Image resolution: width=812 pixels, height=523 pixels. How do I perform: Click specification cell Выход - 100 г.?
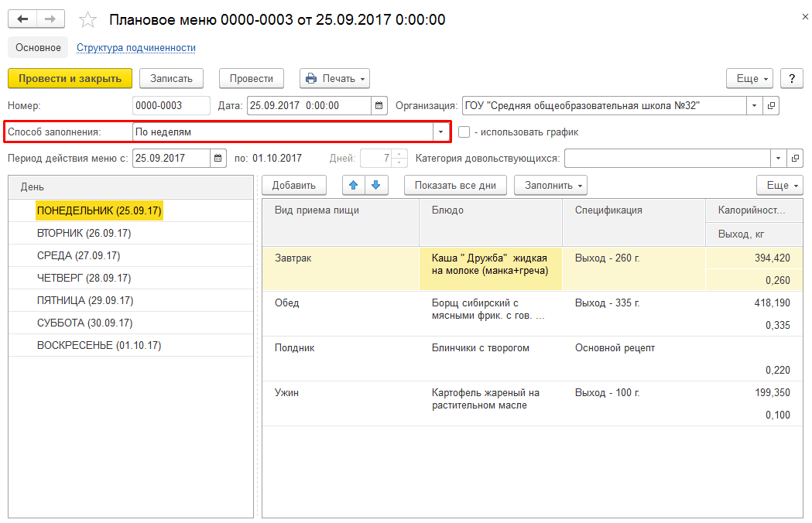[634, 404]
